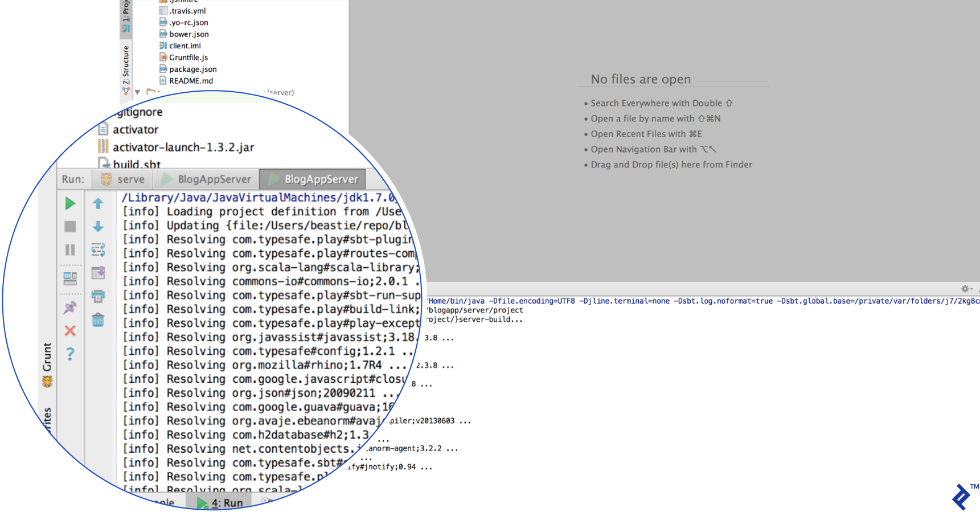This screenshot has width=980, height=512.
Task: Toggle the pin tab icon
Action: [x=70, y=308]
